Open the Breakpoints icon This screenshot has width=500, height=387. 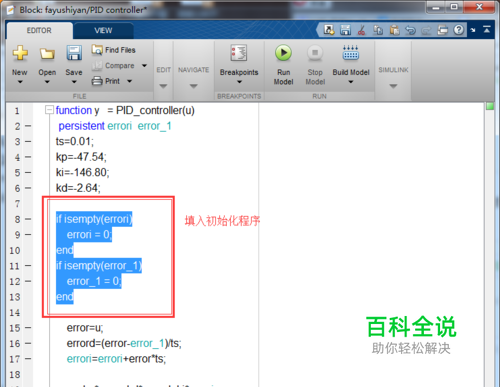(239, 53)
